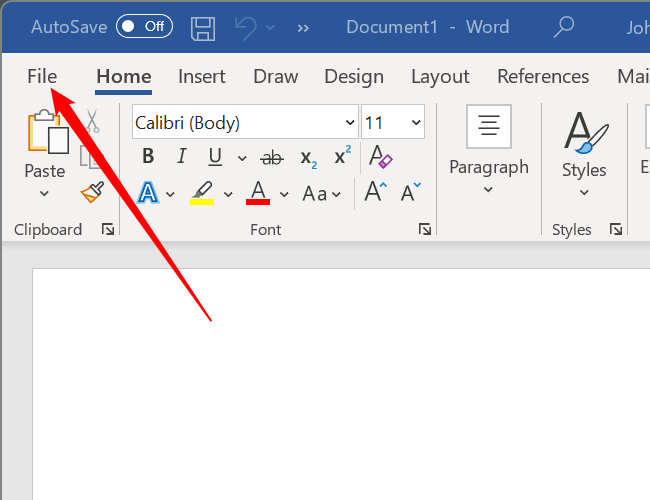The width and height of the screenshot is (650, 500).
Task: Expand the Paragraph group arrow
Action: click(488, 189)
